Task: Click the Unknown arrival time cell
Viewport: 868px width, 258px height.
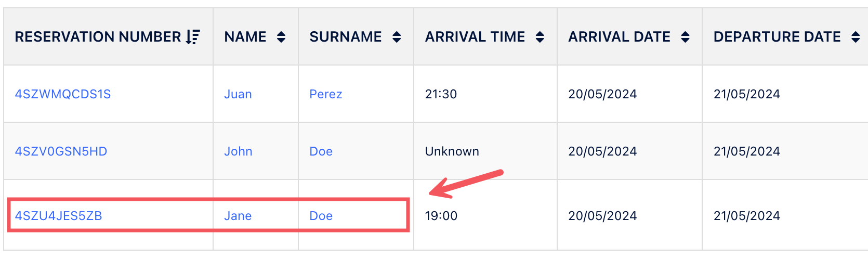Action: 452,151
